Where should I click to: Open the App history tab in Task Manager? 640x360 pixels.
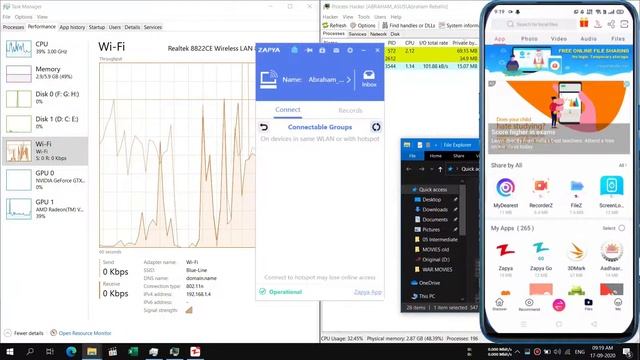click(72, 27)
